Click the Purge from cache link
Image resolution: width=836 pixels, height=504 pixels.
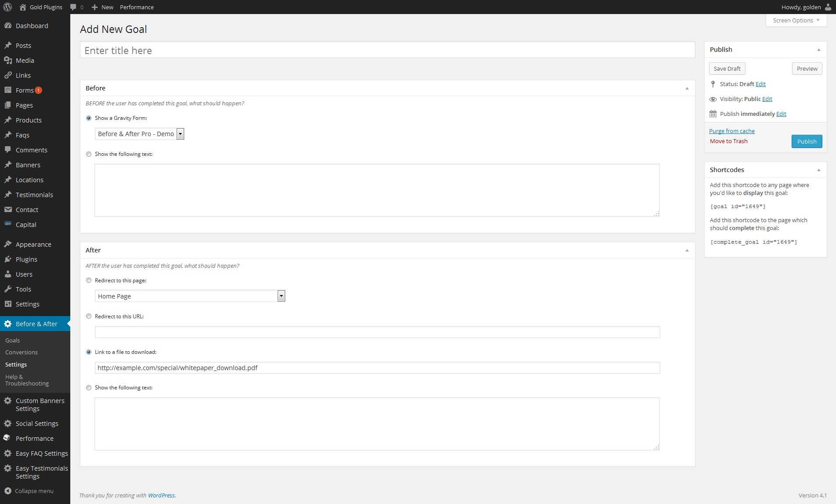(x=731, y=131)
